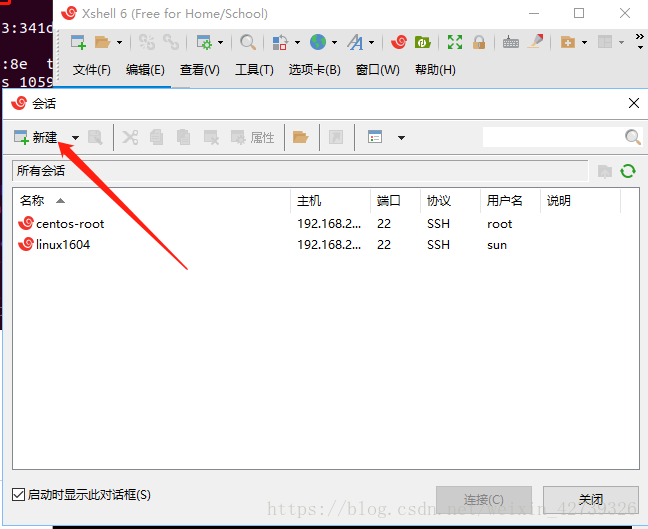Open the session Properties gear icon
Viewport: 648px width, 529px height.
pyautogui.click(x=204, y=42)
